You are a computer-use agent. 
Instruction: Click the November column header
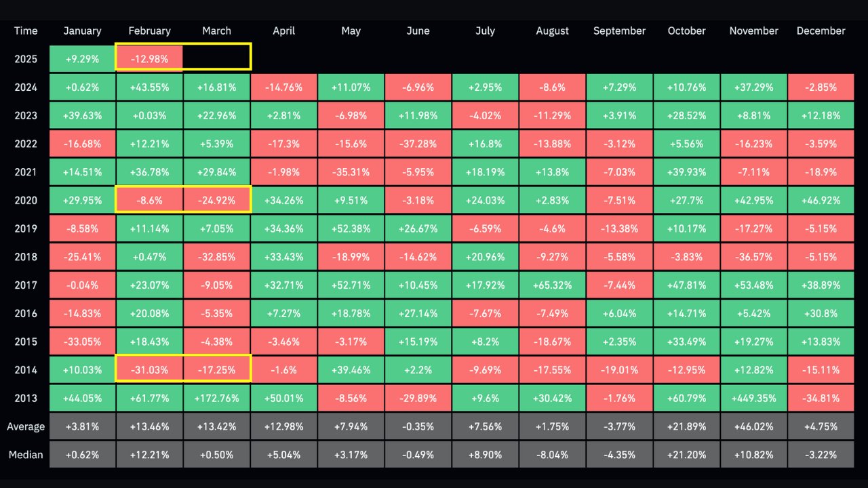(753, 30)
